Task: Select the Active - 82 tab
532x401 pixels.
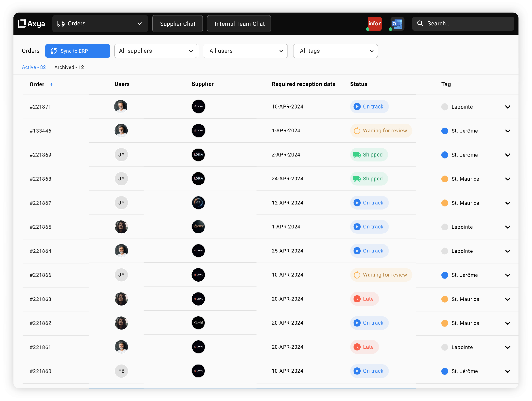Action: pyautogui.click(x=34, y=67)
